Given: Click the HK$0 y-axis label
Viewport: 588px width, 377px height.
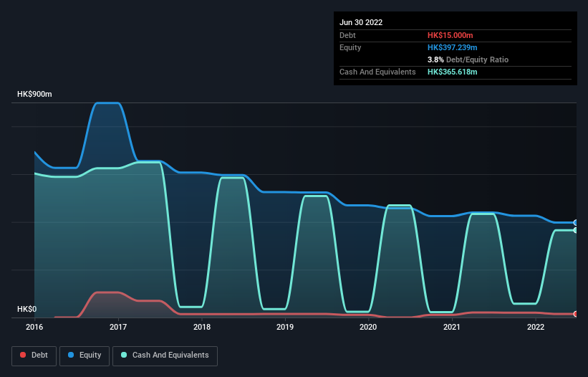Looking at the screenshot, I should 27,309.
